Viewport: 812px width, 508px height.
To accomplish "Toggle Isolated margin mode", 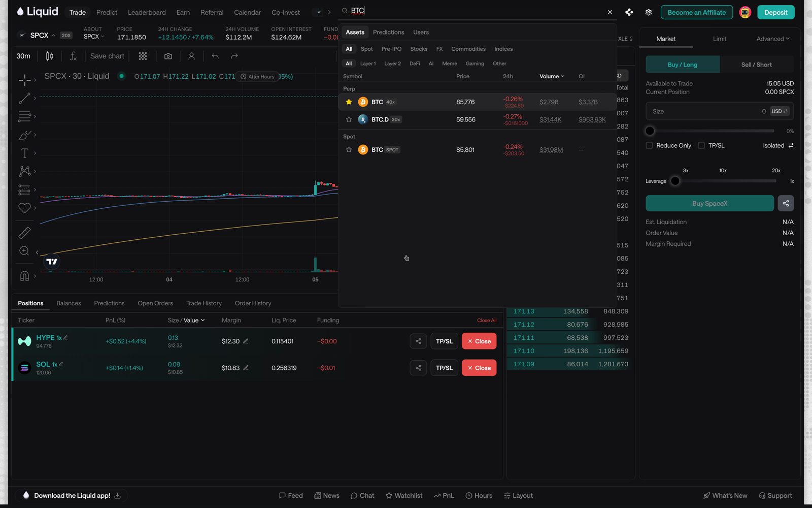I will tap(778, 145).
